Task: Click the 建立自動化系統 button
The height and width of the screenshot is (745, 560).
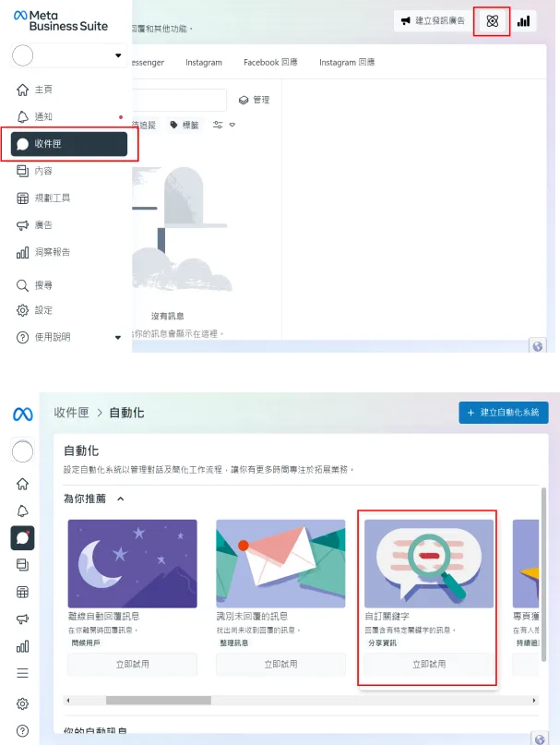Action: click(x=504, y=413)
